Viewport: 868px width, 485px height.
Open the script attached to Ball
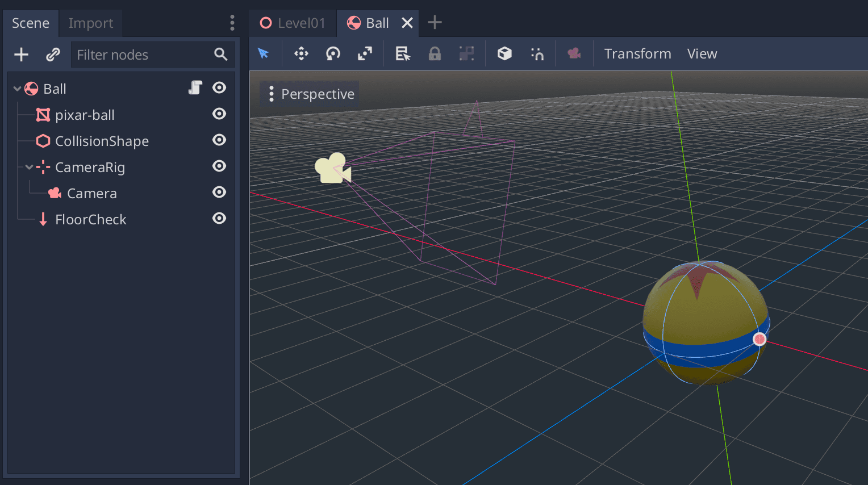(195, 87)
